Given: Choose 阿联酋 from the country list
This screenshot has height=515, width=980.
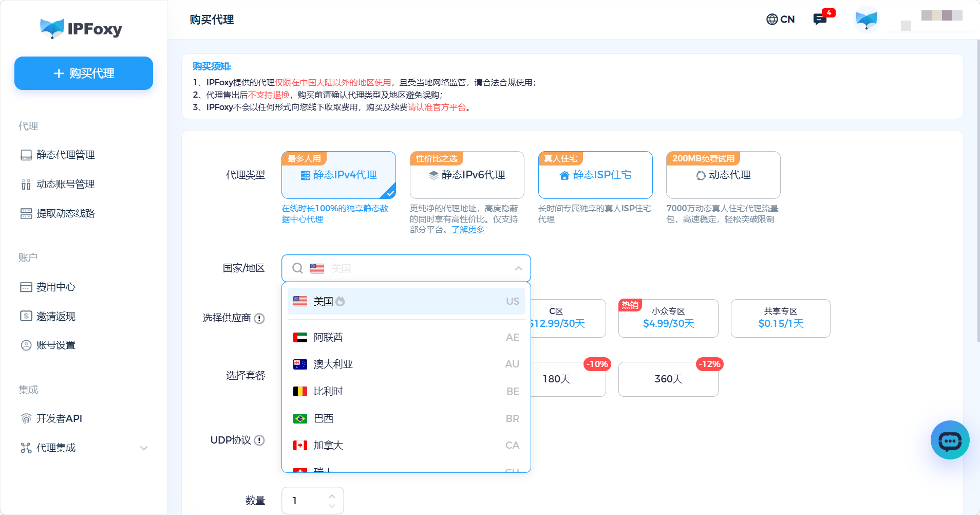Looking at the screenshot, I should [x=406, y=337].
